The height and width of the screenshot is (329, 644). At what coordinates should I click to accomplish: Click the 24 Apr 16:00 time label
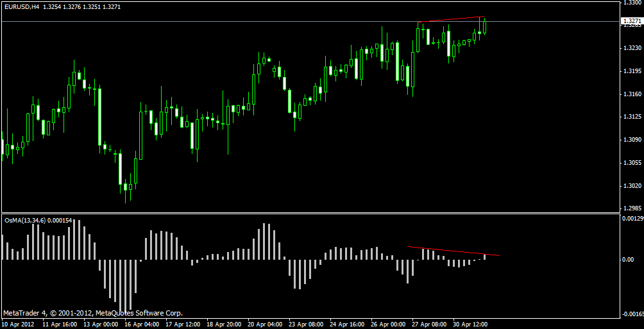point(346,324)
